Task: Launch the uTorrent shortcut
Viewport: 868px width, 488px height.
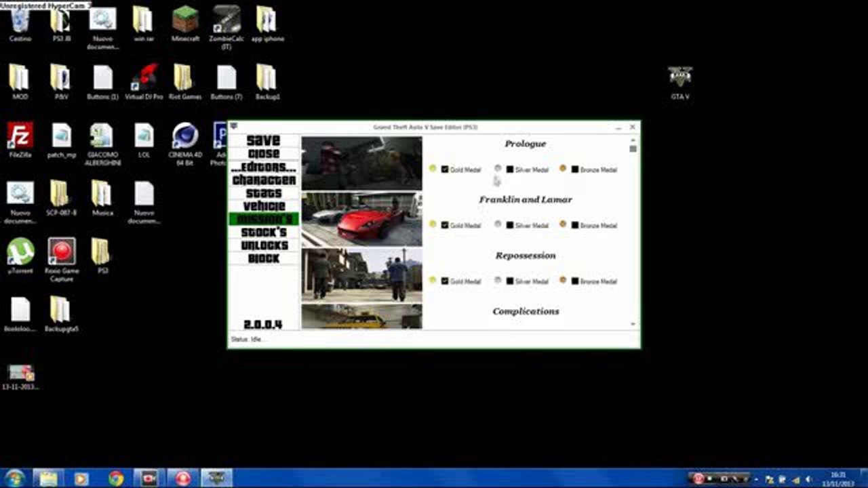Action: pyautogui.click(x=20, y=256)
